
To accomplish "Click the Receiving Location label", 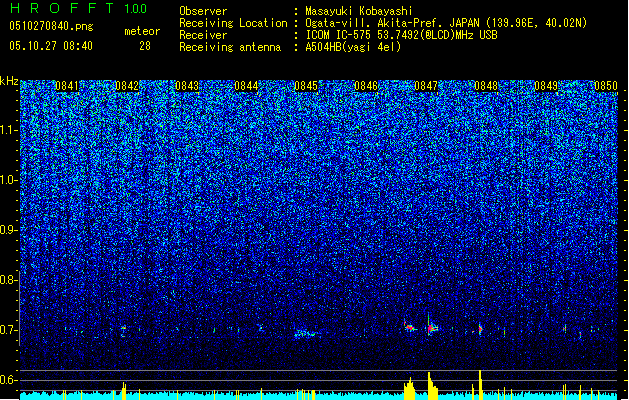I will pos(233,23).
